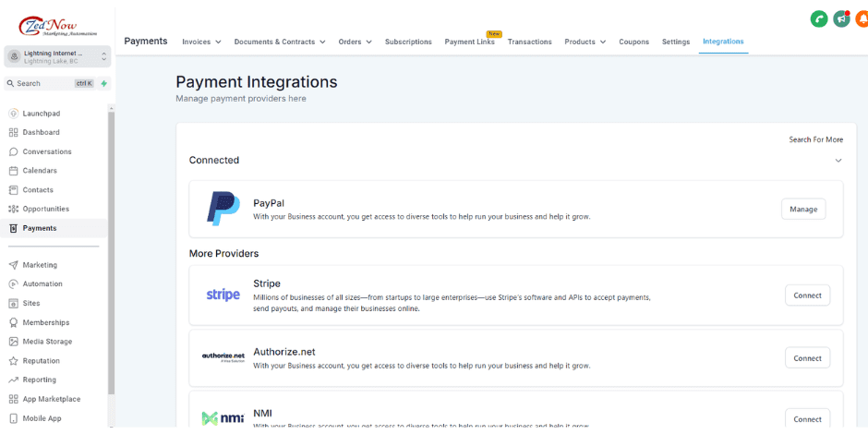Click the Opportunities sidebar icon

pyautogui.click(x=14, y=209)
